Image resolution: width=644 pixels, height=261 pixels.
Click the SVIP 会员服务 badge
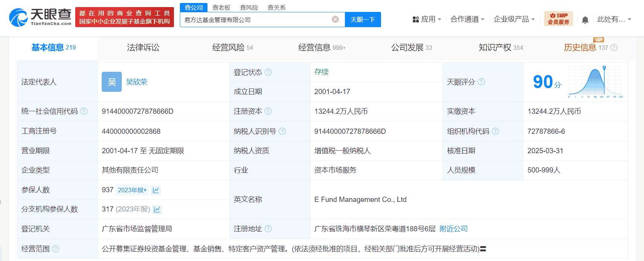click(558, 19)
